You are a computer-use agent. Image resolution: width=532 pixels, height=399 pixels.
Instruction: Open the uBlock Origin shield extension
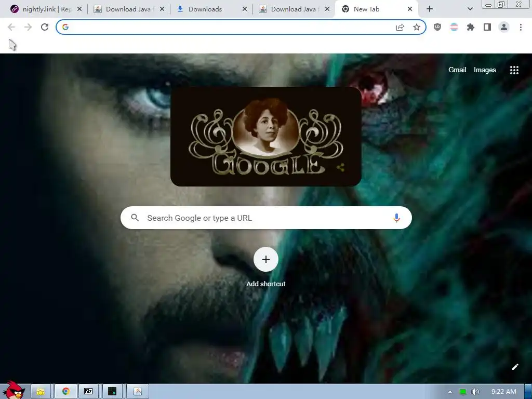click(x=437, y=27)
